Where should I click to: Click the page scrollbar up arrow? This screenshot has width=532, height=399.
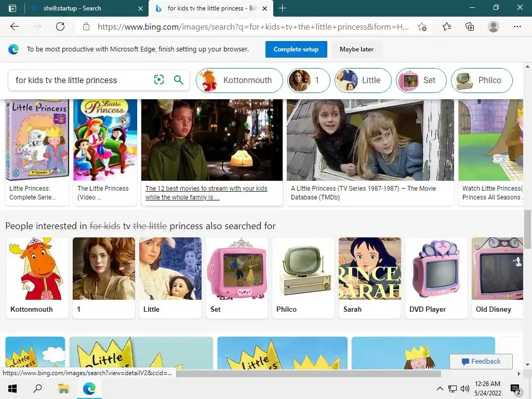pyautogui.click(x=527, y=66)
